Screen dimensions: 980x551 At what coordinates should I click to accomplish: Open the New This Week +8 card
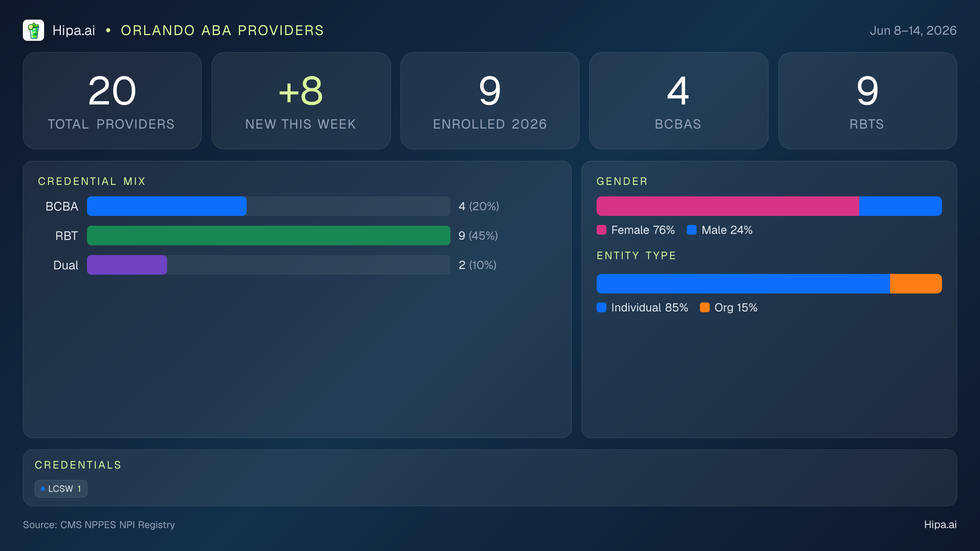301,101
